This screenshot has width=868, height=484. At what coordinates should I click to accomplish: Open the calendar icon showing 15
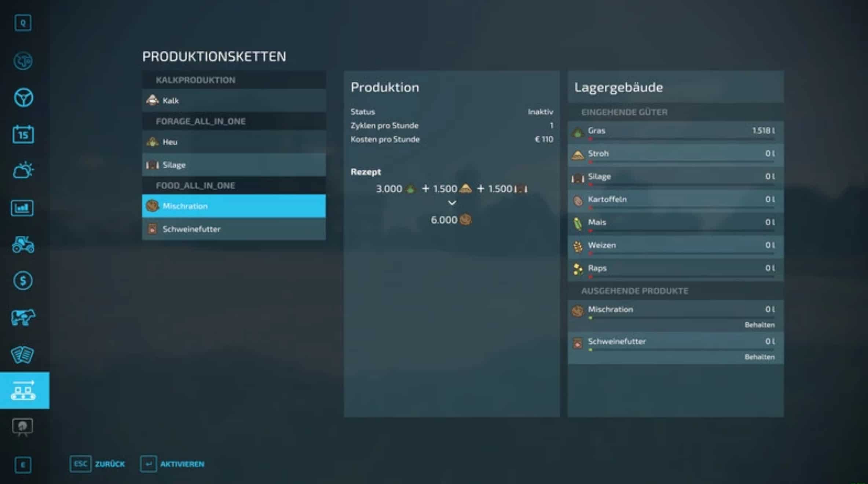coord(23,134)
